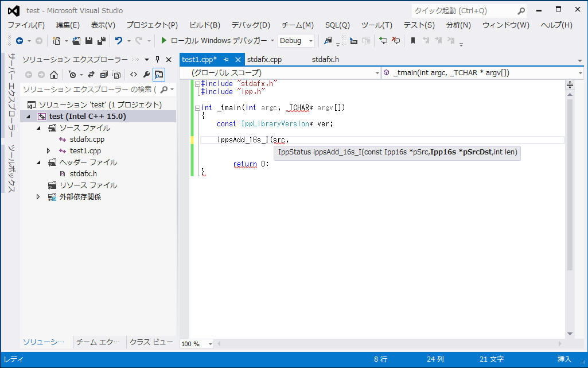
Task: Open the ファイル(F) menu
Action: pos(26,25)
